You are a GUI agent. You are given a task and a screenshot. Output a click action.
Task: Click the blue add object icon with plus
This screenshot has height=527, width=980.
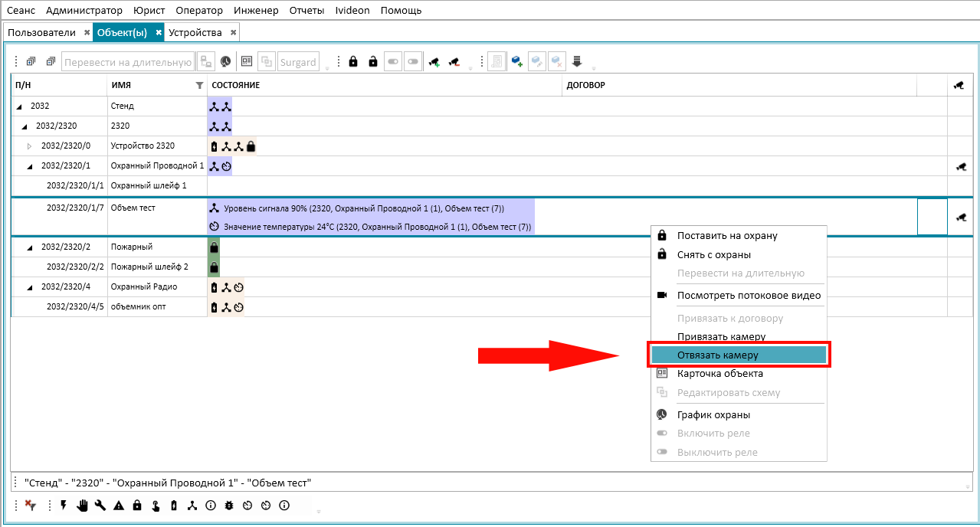pyautogui.click(x=516, y=62)
